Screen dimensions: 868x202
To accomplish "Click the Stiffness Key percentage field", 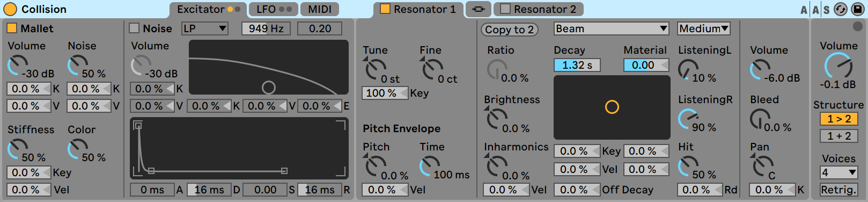I will point(29,172).
